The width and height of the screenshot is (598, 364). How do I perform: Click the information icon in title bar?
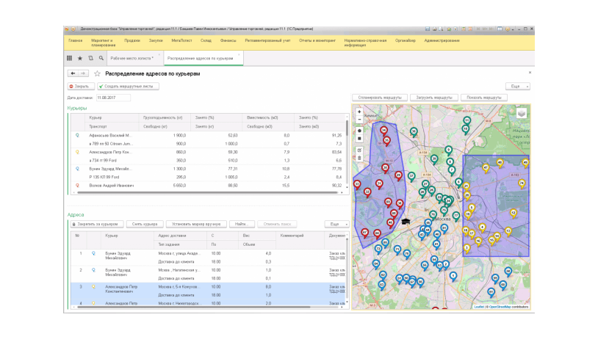tap(508, 29)
